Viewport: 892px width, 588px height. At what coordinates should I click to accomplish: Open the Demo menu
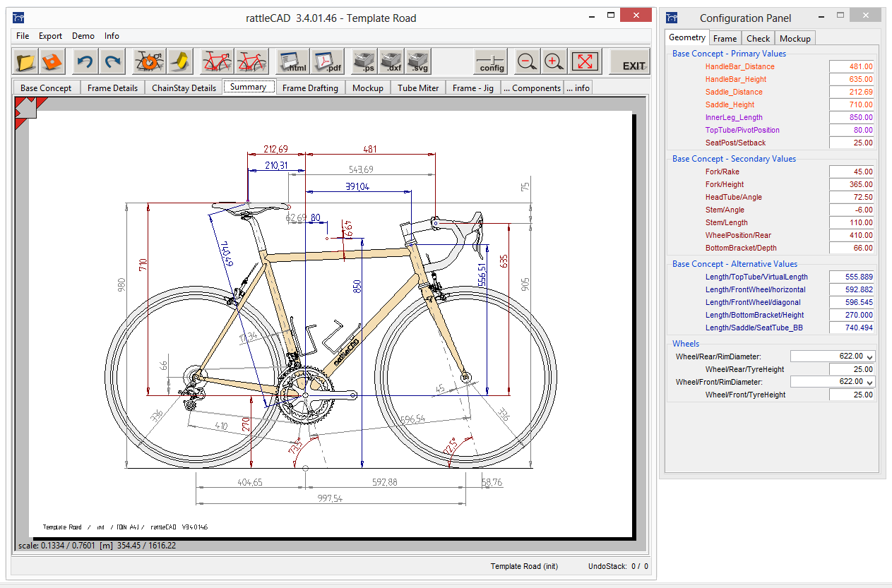click(x=83, y=36)
